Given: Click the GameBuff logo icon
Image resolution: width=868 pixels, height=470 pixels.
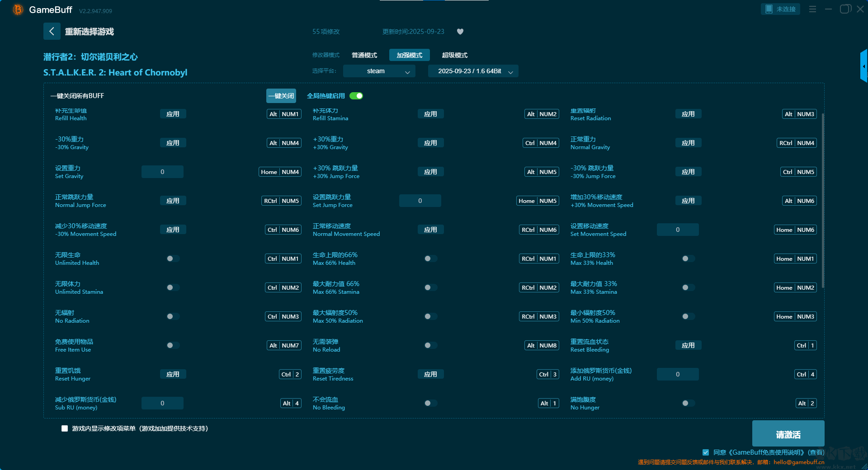Looking at the screenshot, I should click(18, 9).
